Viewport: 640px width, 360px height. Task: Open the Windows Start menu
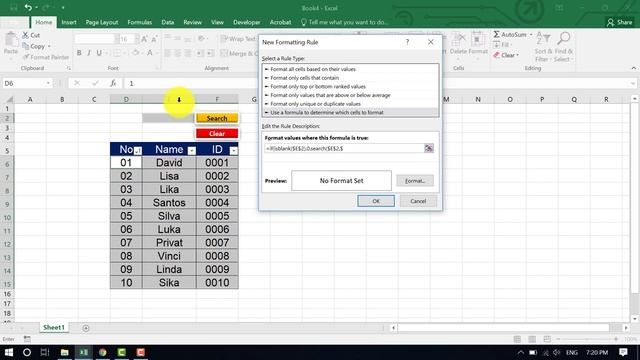pos(8,352)
